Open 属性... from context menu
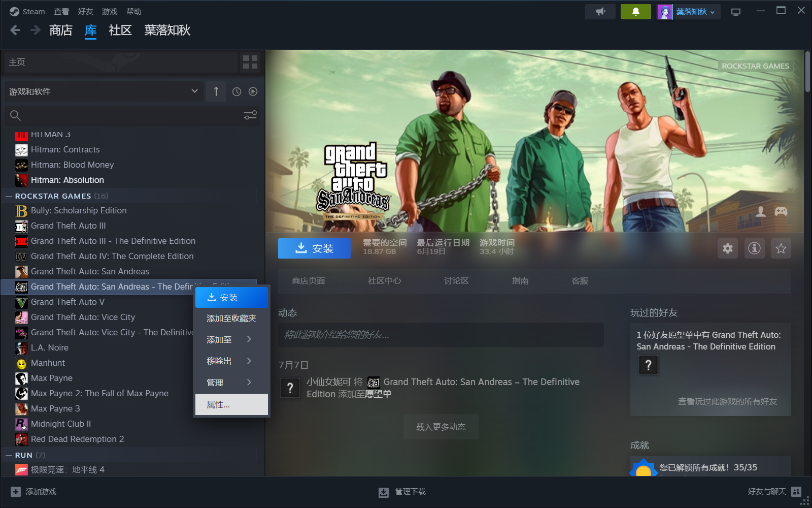Screen dimensions: 812x508 [231, 404]
